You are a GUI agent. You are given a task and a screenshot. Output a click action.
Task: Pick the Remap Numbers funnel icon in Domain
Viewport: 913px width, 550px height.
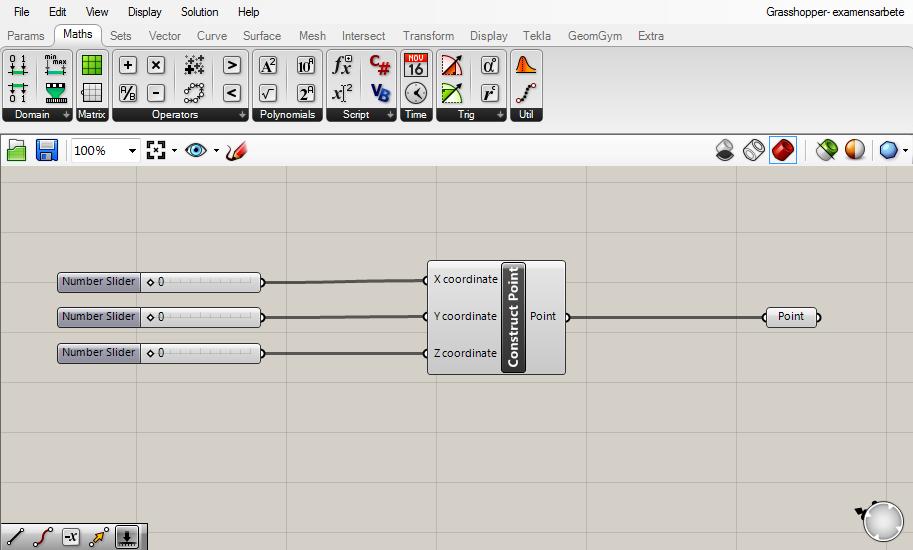pyautogui.click(x=56, y=93)
